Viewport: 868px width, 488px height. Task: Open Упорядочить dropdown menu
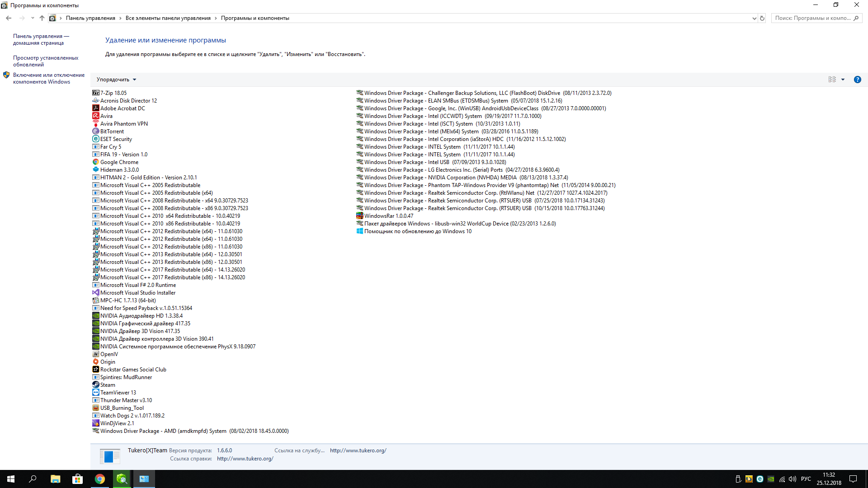pos(116,80)
